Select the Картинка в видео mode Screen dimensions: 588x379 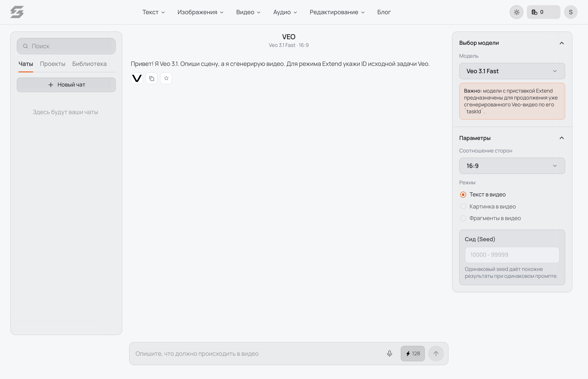click(488, 207)
